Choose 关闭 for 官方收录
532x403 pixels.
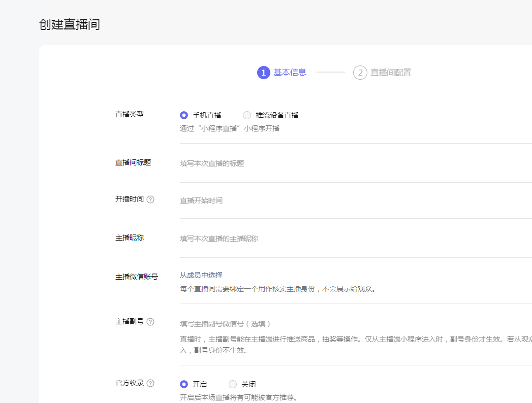click(x=232, y=384)
